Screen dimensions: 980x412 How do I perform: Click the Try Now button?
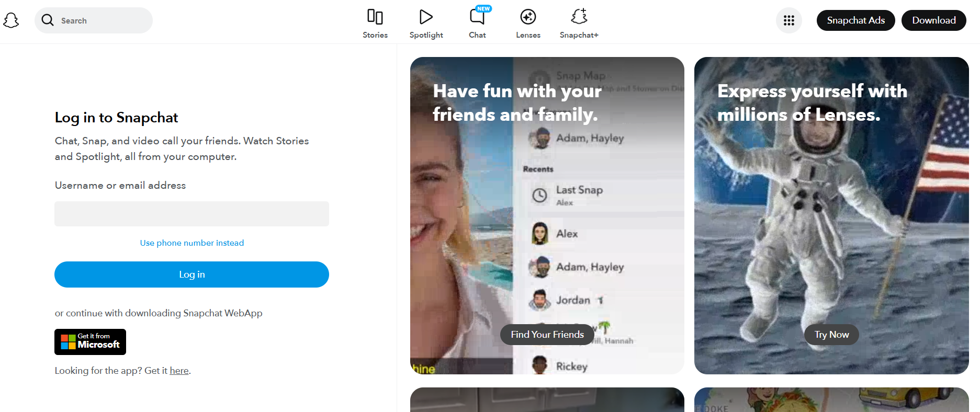[831, 335]
